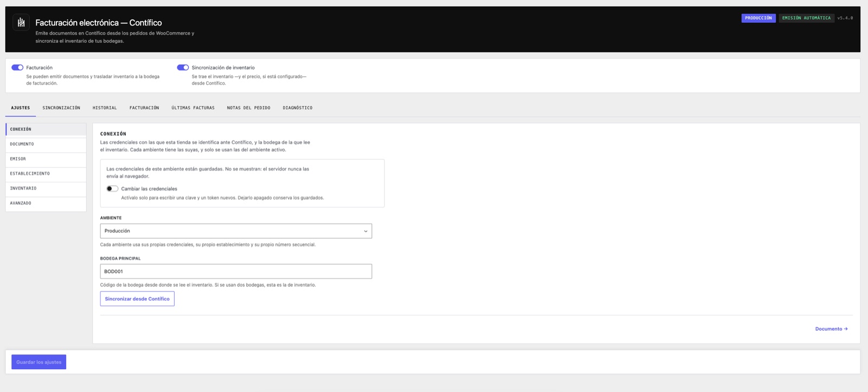Select Emisor in the side menu
The width and height of the screenshot is (868, 392).
[x=46, y=159]
